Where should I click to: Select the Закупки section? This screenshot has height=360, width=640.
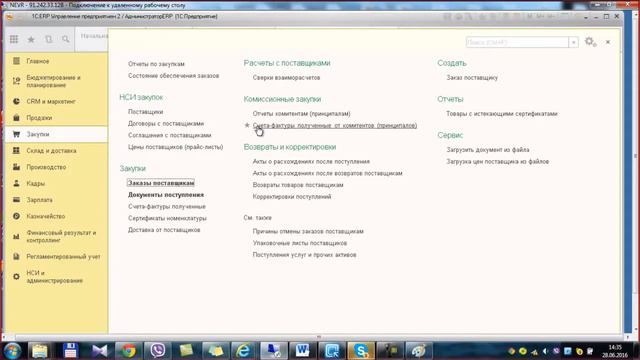[56, 134]
